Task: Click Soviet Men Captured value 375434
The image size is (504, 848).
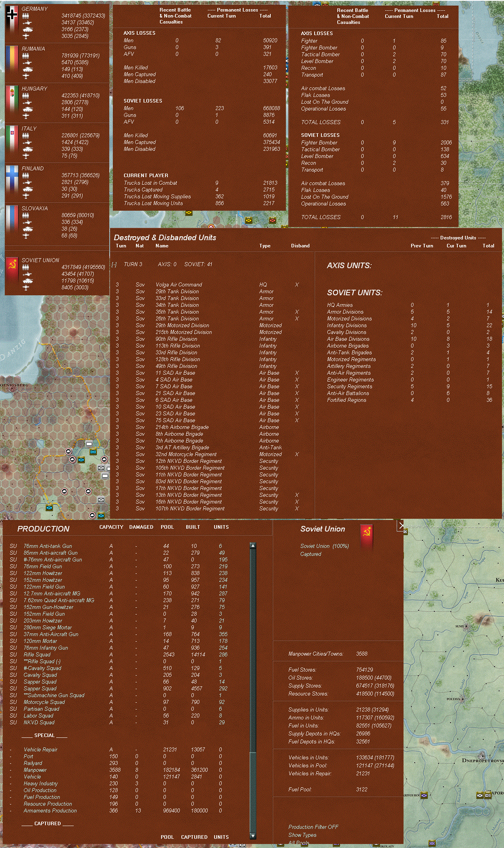Action: pyautogui.click(x=272, y=142)
